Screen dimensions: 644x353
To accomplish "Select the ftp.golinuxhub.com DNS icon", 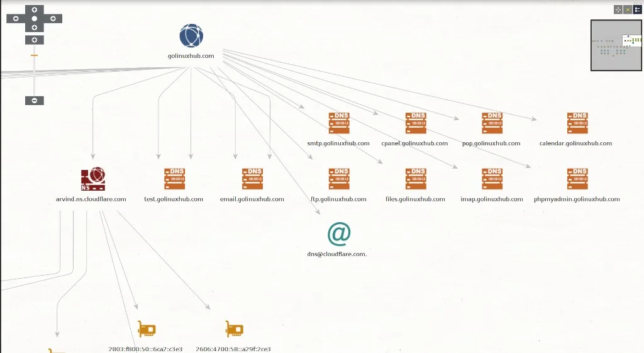I will (339, 179).
